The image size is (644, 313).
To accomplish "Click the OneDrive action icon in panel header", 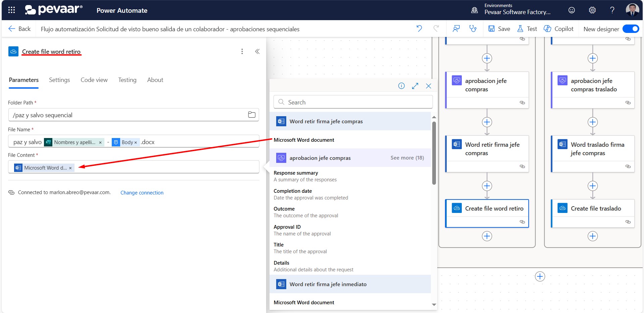I will coord(13,51).
